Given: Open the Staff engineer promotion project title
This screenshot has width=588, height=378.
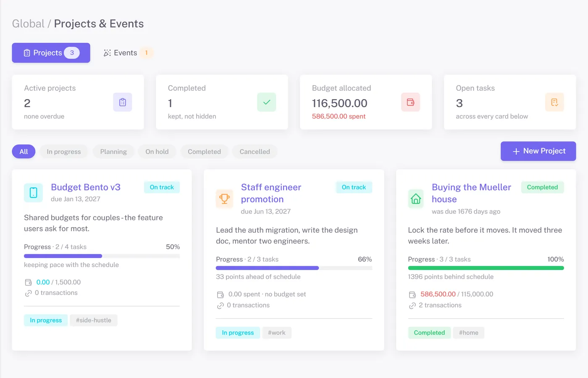Looking at the screenshot, I should click(x=271, y=193).
